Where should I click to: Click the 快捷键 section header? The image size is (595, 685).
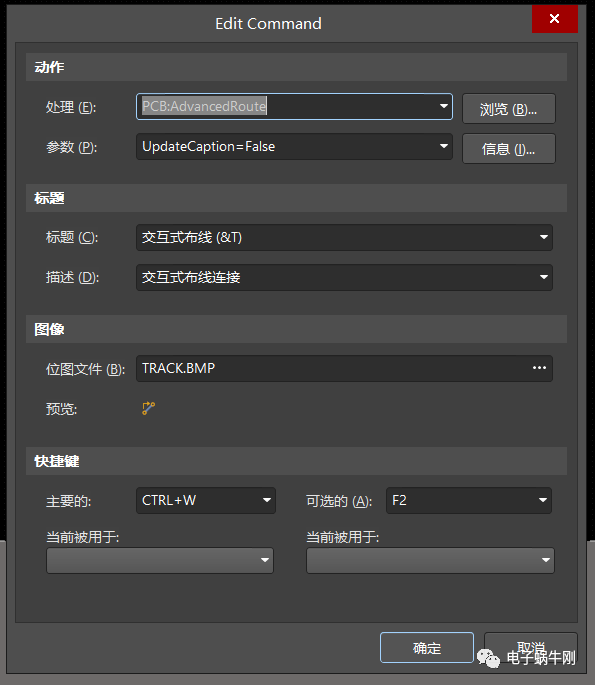pyautogui.click(x=297, y=461)
